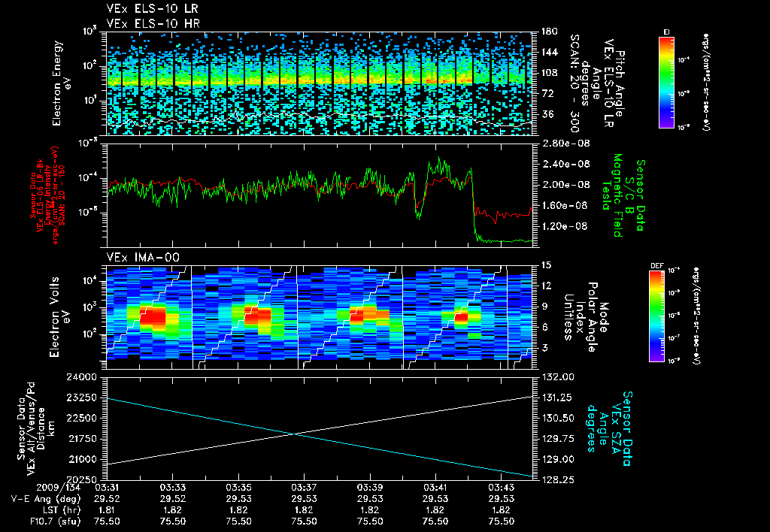Click the Electron Energy eV axis label
This screenshot has width=770, height=532.
pyautogui.click(x=62, y=83)
